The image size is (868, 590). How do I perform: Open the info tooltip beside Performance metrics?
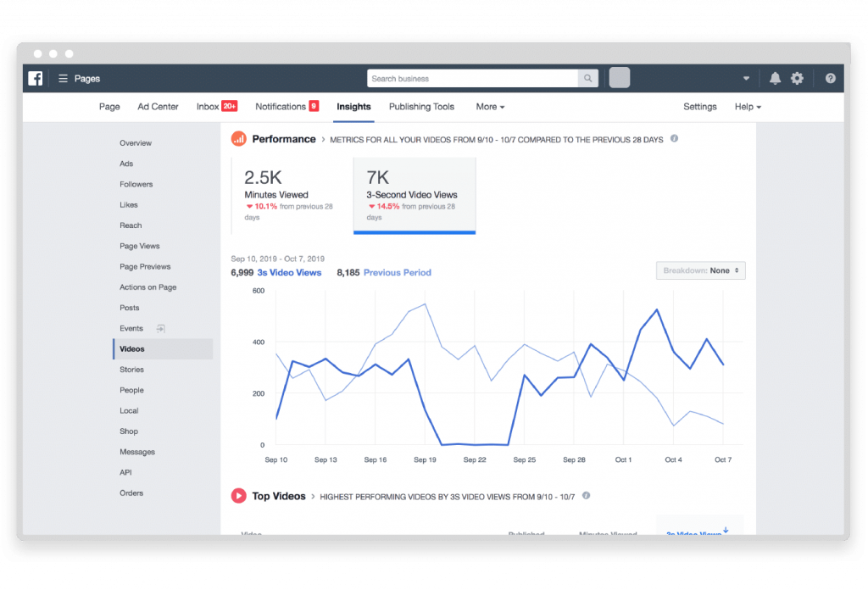point(674,137)
